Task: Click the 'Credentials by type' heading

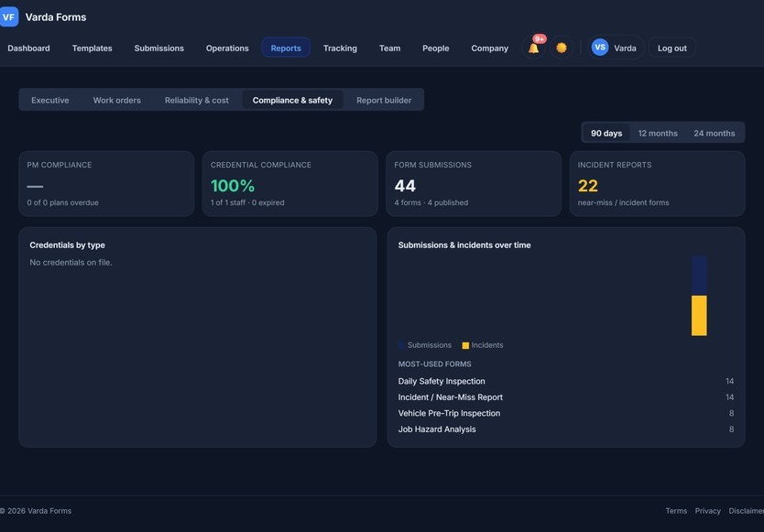Action: pos(67,245)
